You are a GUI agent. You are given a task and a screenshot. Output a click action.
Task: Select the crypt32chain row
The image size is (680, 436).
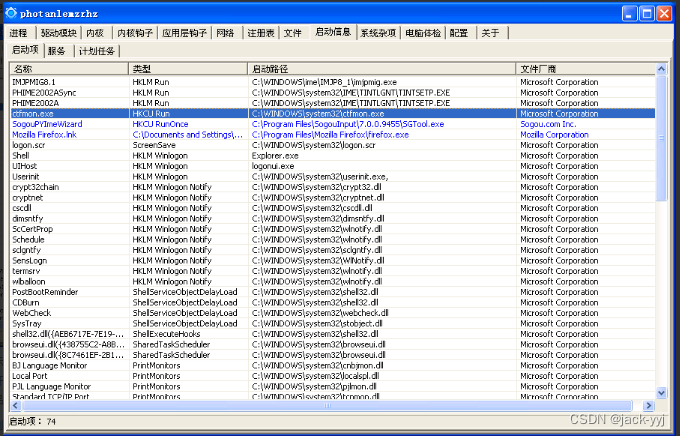333,187
